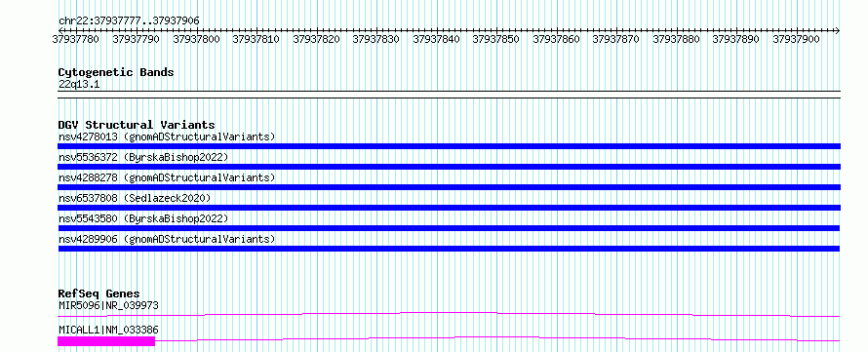Open variant nsv5543580 label

pyautogui.click(x=143, y=218)
